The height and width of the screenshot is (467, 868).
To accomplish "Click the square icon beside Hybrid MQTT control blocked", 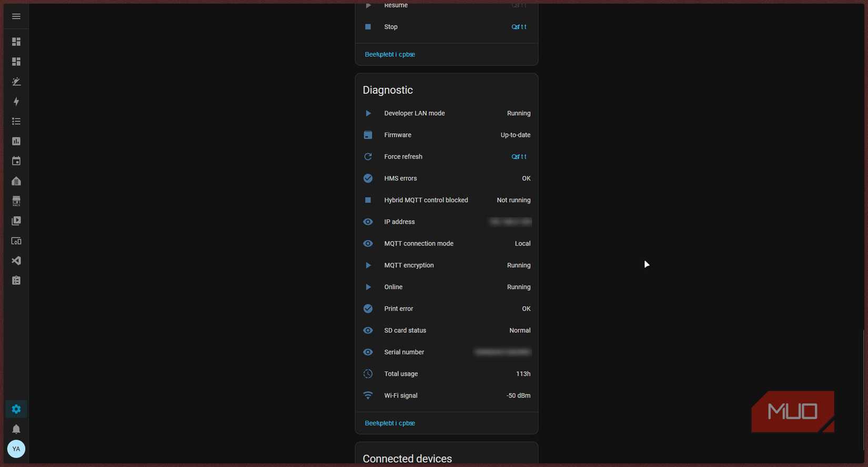I will (368, 200).
